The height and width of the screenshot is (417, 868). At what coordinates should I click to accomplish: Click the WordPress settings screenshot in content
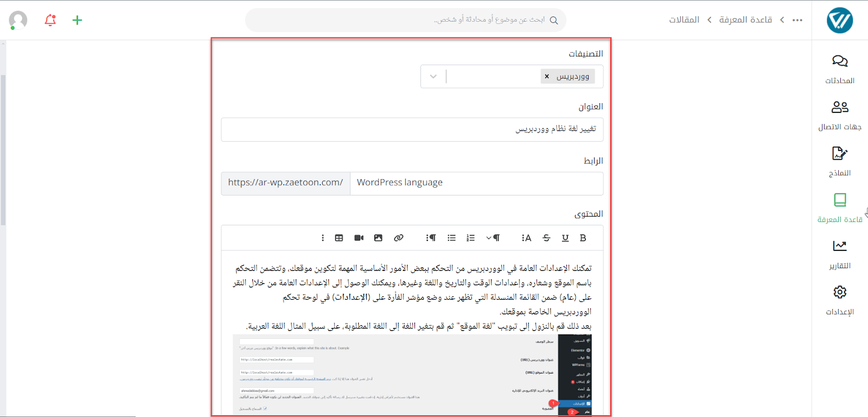(x=412, y=375)
